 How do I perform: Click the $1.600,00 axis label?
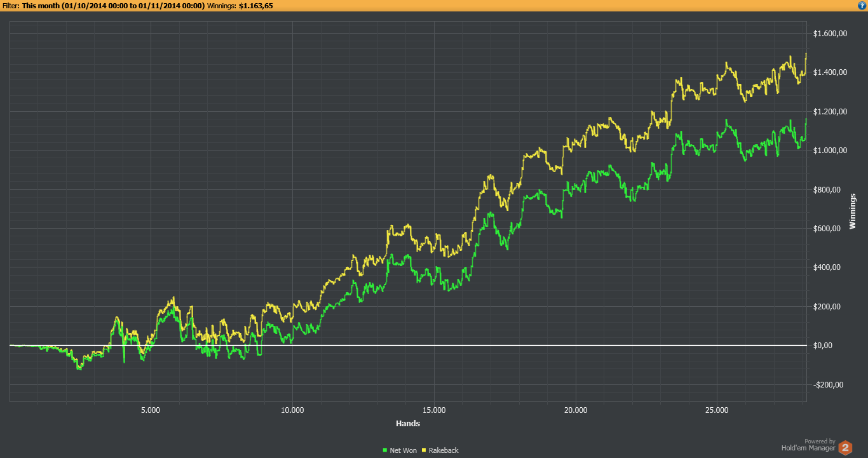[x=831, y=33]
